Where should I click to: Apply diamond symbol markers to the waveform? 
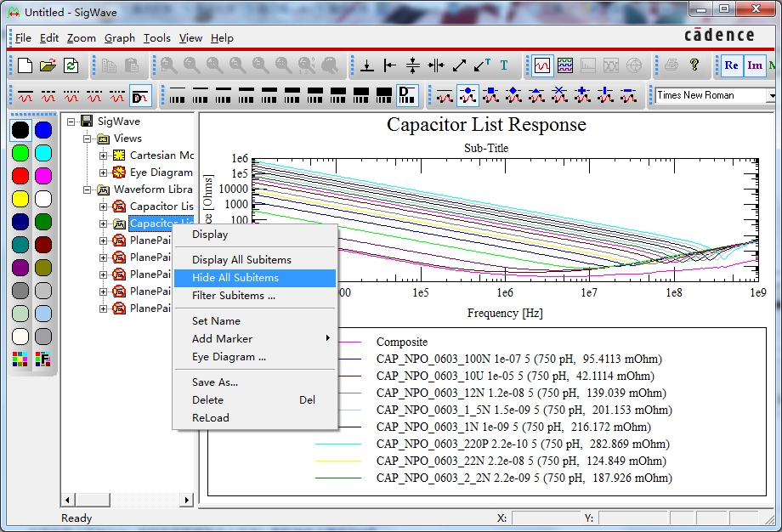pos(513,95)
